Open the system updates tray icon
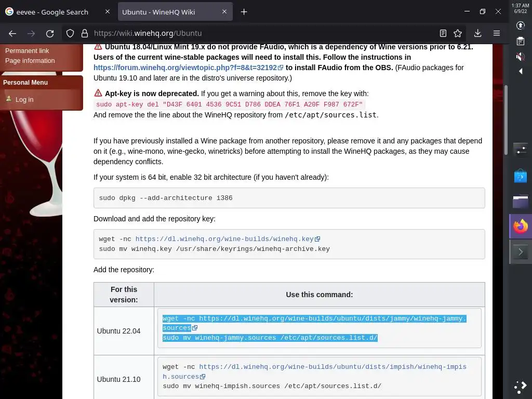 [521, 25]
